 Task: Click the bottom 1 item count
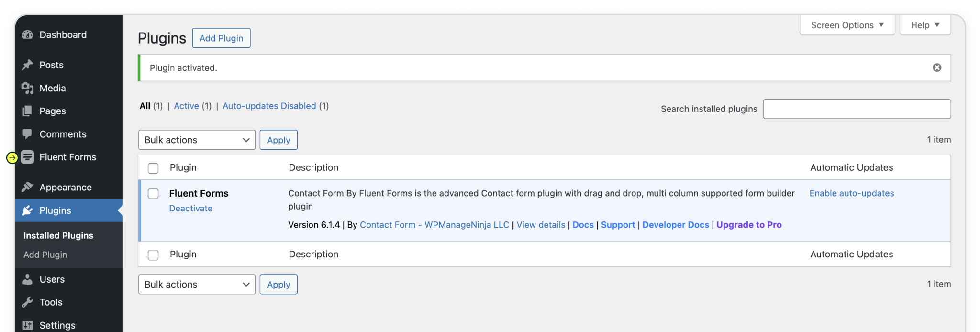coord(939,284)
